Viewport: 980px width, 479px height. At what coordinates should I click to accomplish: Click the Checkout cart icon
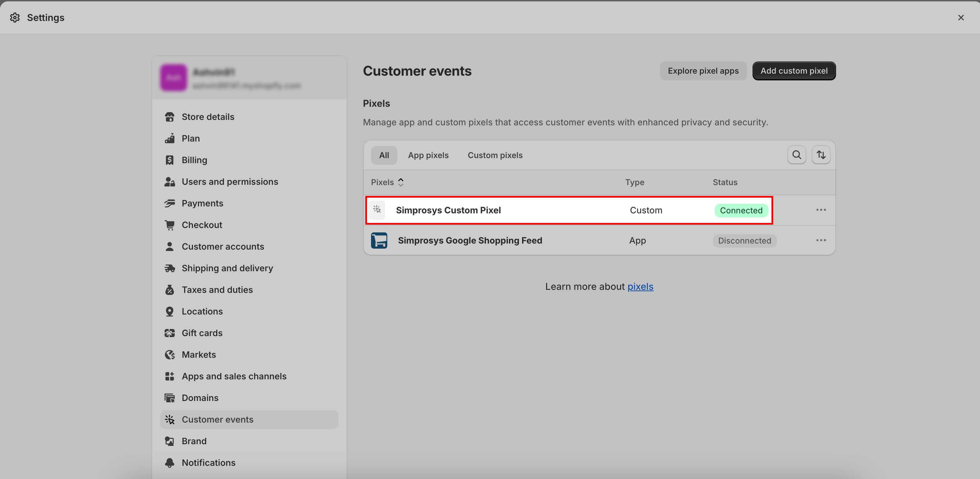point(170,225)
